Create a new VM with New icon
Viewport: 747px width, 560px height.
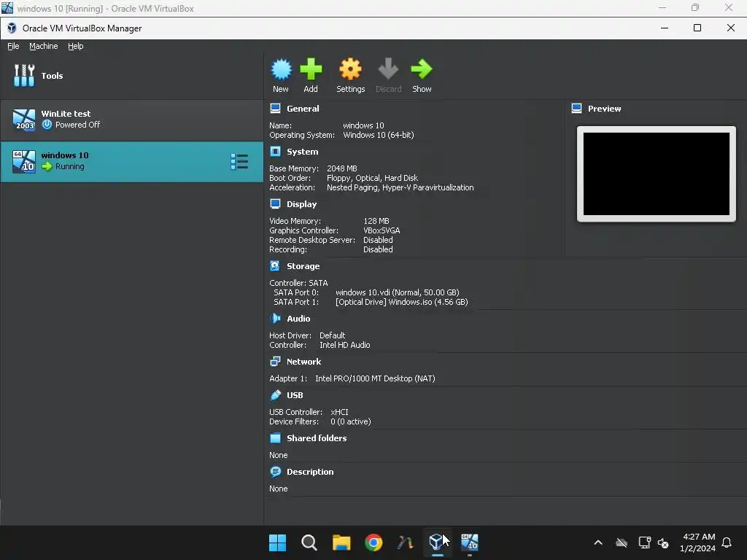pyautogui.click(x=281, y=70)
